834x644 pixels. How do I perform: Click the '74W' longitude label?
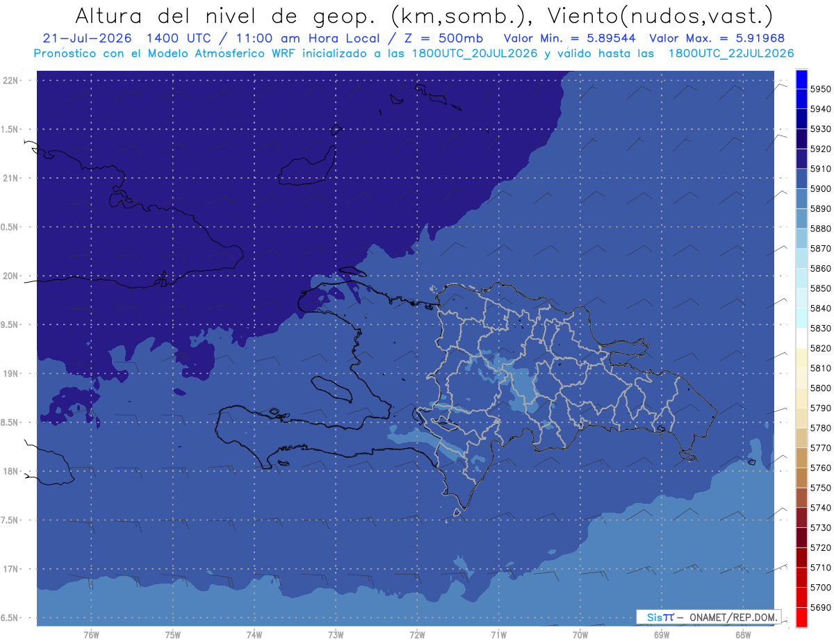254,634
